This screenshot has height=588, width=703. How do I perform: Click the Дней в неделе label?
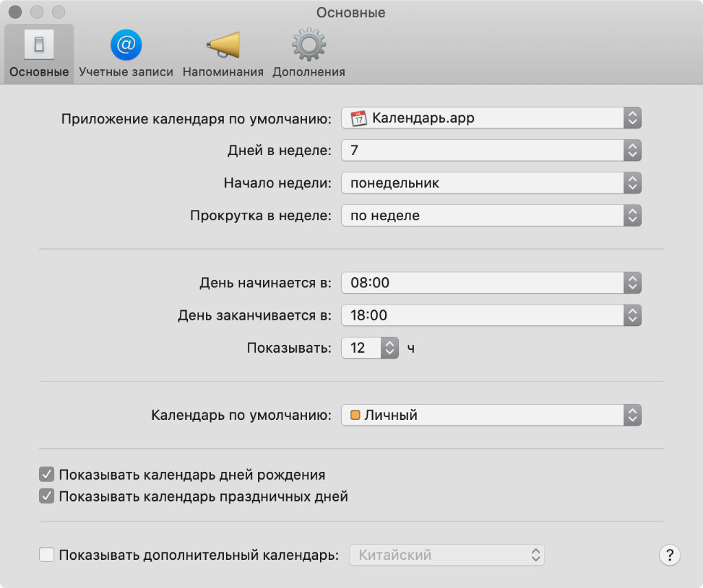279,150
